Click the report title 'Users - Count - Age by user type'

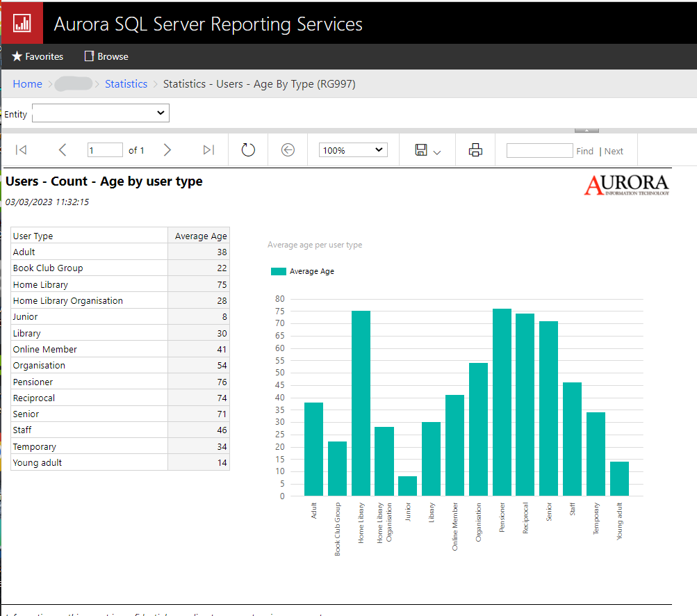point(104,181)
